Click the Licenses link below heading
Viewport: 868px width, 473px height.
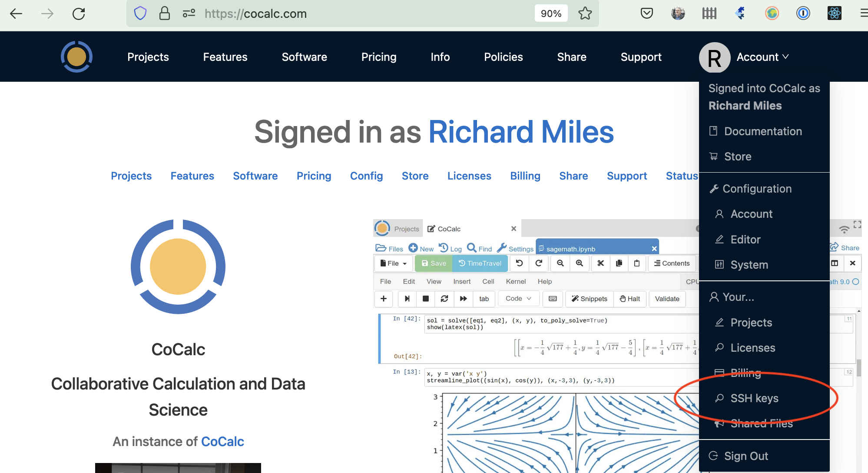click(x=469, y=176)
